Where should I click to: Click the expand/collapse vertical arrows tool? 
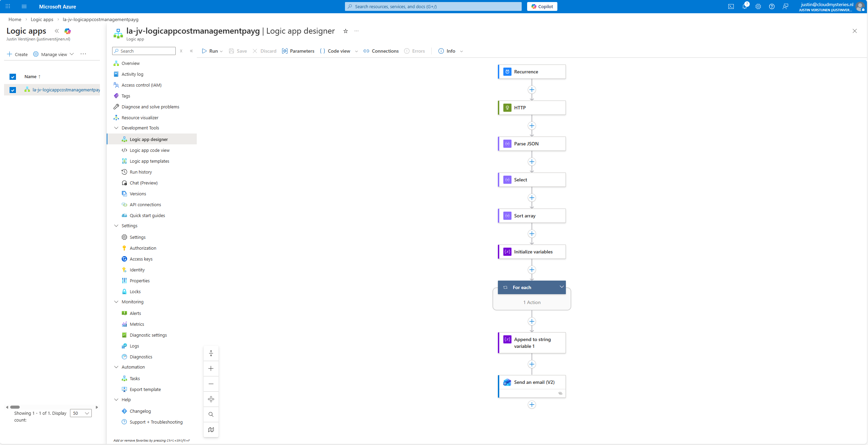tap(211, 353)
